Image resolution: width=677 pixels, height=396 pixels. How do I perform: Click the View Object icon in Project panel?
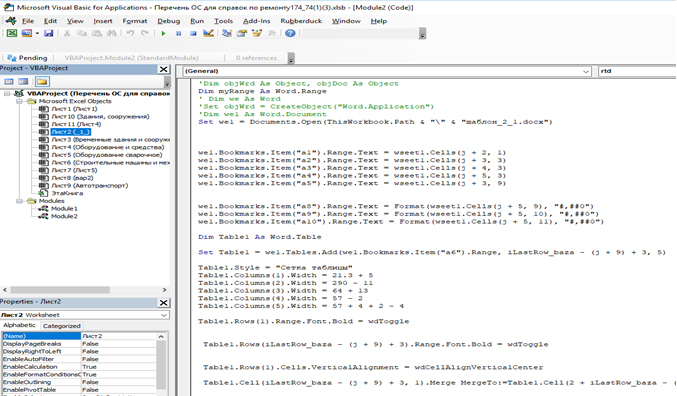click(x=23, y=82)
